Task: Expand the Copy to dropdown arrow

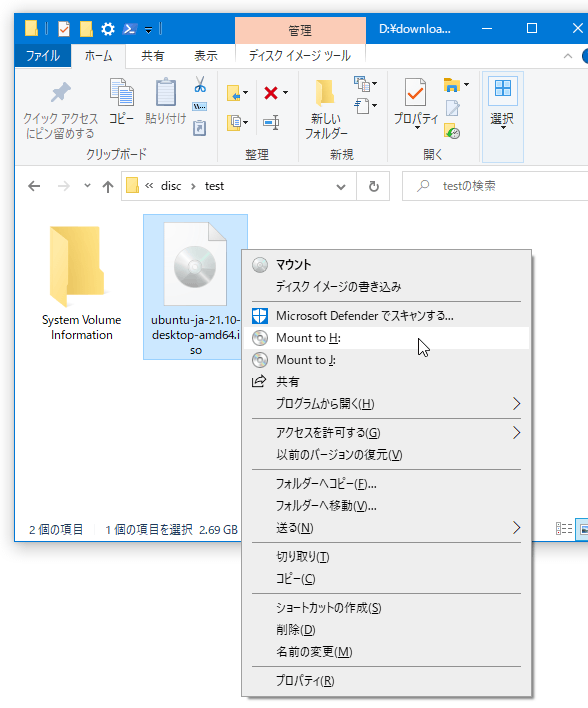Action: 245,122
